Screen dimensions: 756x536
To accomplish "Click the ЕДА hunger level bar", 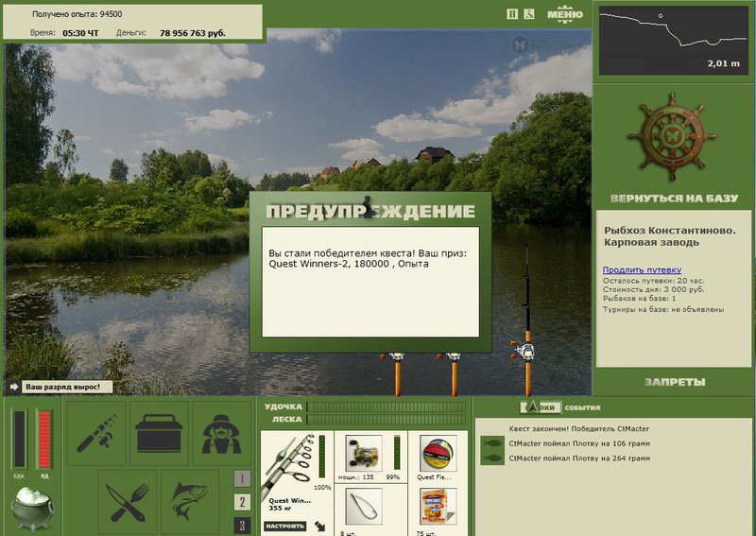I will (x=20, y=439).
